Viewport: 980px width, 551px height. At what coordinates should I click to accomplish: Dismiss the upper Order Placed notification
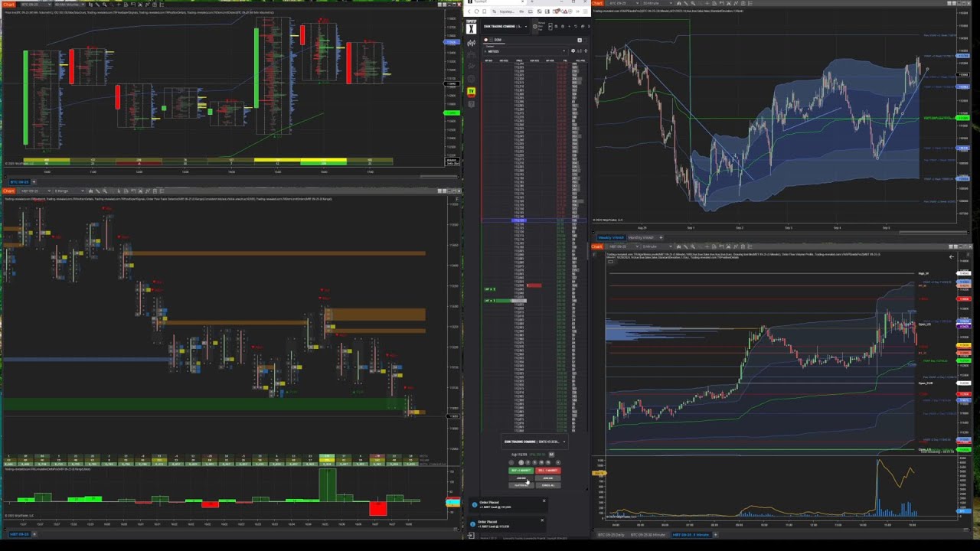click(544, 500)
